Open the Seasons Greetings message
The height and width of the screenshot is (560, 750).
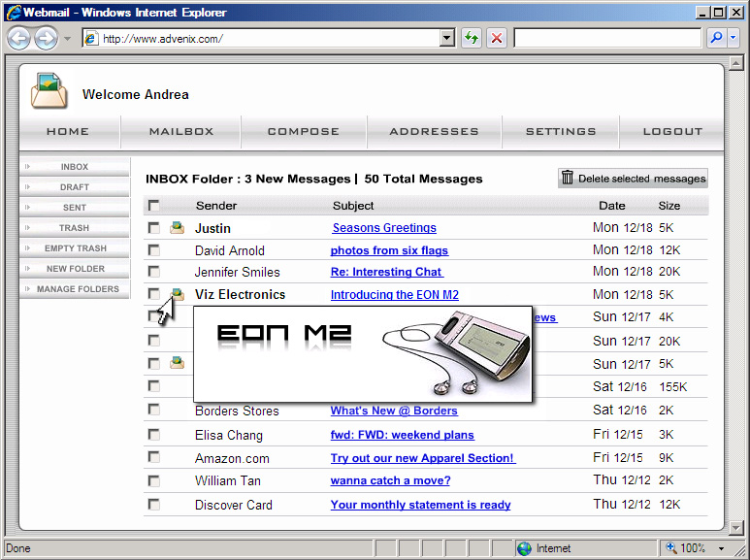[384, 228]
